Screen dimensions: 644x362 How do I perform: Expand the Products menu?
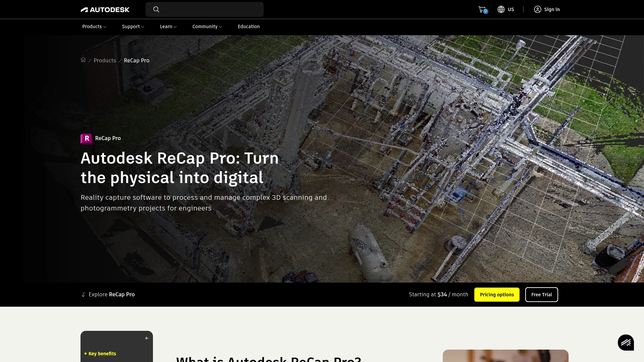click(x=94, y=26)
